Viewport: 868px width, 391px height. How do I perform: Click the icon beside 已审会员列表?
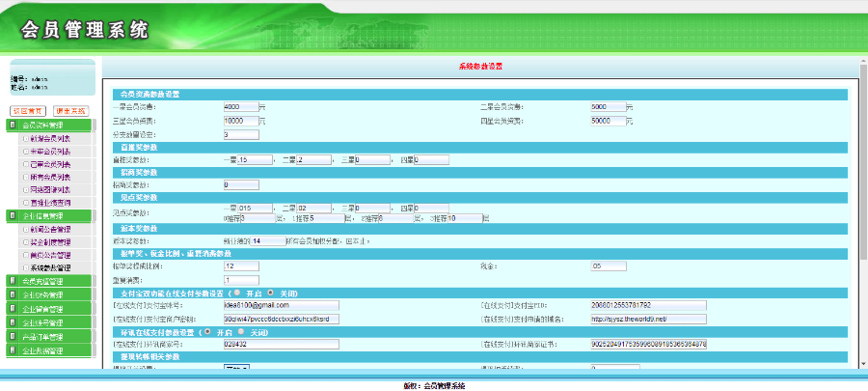(x=25, y=164)
